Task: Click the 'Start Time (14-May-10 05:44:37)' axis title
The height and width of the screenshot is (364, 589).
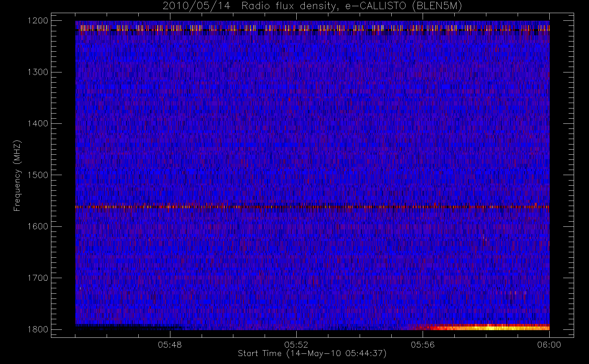Action: pos(312,353)
